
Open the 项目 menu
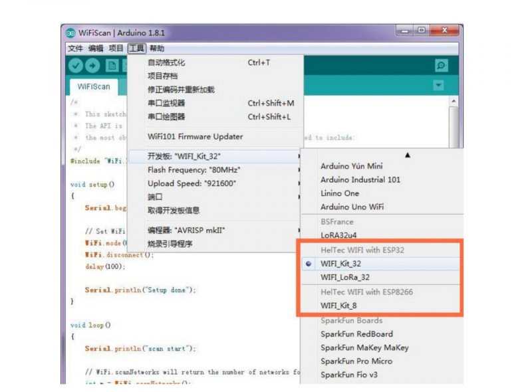click(x=116, y=49)
